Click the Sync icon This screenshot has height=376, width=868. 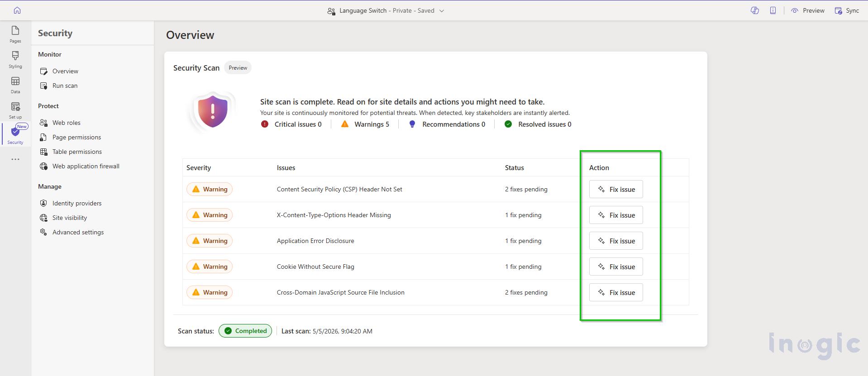839,10
